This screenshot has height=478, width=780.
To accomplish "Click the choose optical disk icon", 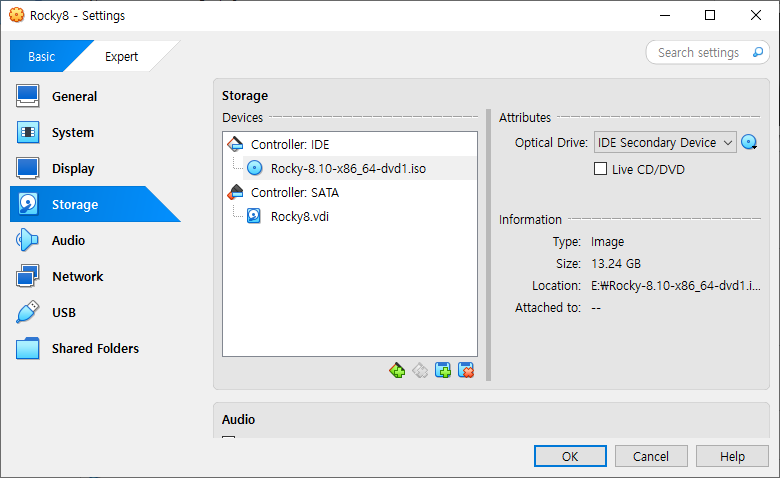I will pos(749,143).
